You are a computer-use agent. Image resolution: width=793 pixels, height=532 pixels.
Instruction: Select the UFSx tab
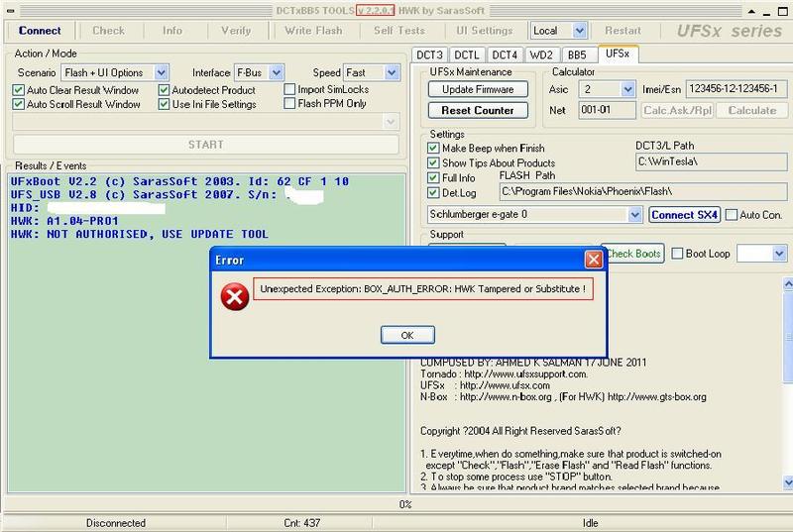tap(618, 53)
